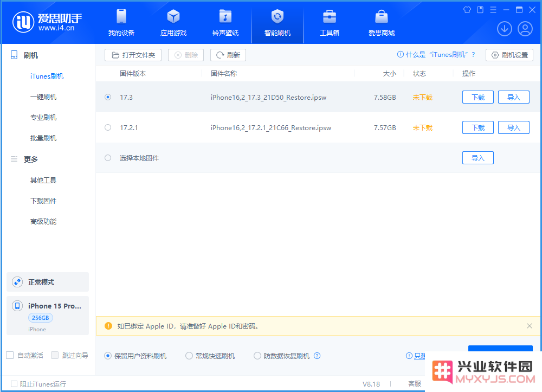The height and width of the screenshot is (392, 542).
Task: Enable 自动激活 checkbox
Action: [x=10, y=355]
